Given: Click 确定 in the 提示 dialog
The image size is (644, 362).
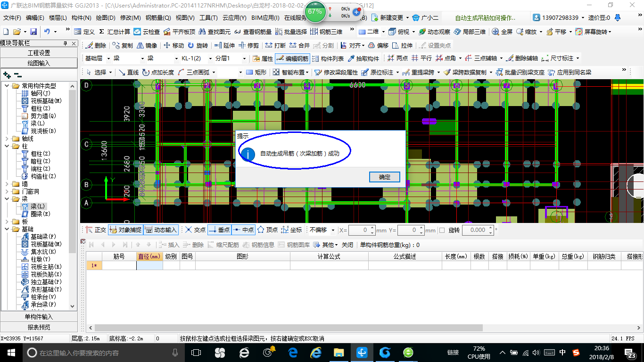Looking at the screenshot, I should coord(385,177).
